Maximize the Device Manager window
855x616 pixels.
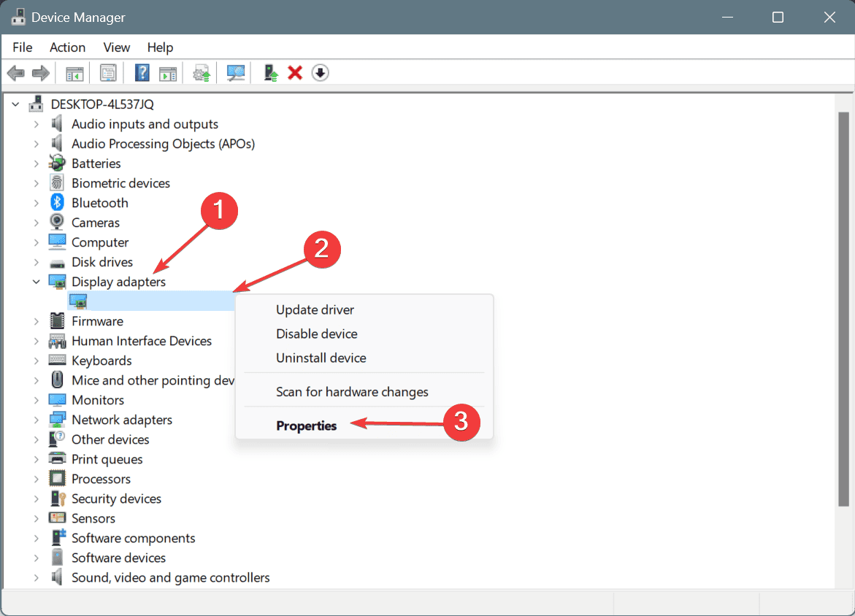tap(778, 18)
